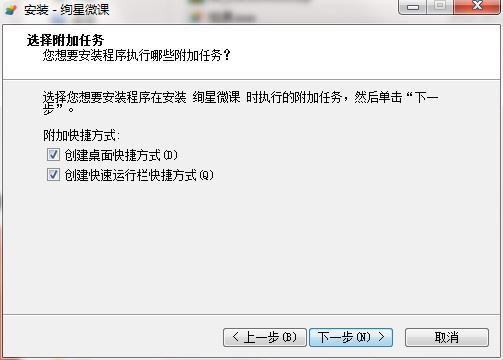Viewport: 503px width, 360px height.
Task: Continue with the 下一步(N) button
Action: 351,337
